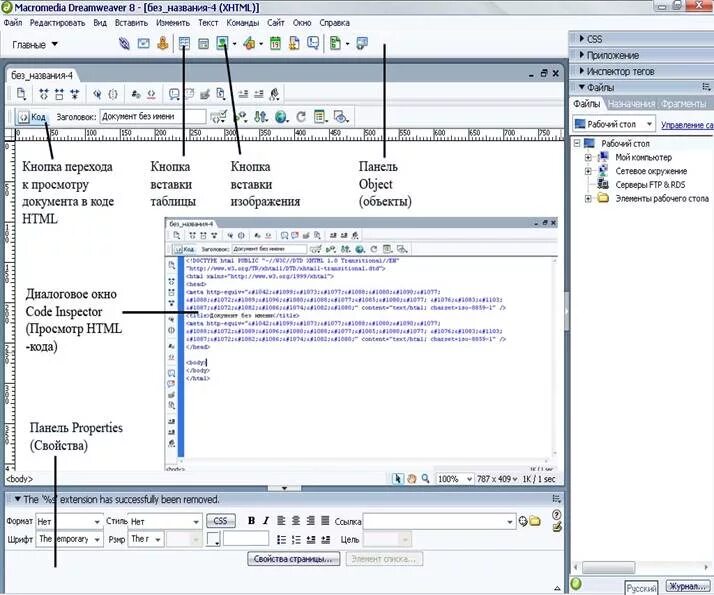The image size is (714, 595).
Task: Click the File Management icon
Action: (x=260, y=117)
